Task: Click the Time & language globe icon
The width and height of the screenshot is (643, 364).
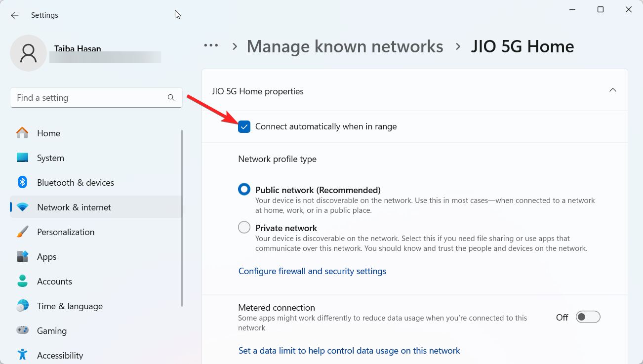Action: (x=22, y=306)
